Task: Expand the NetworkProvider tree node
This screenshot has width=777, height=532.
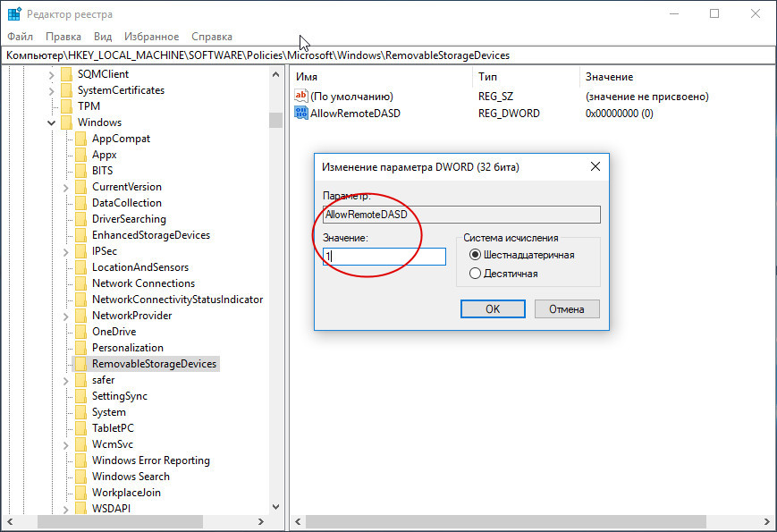Action: coord(66,316)
